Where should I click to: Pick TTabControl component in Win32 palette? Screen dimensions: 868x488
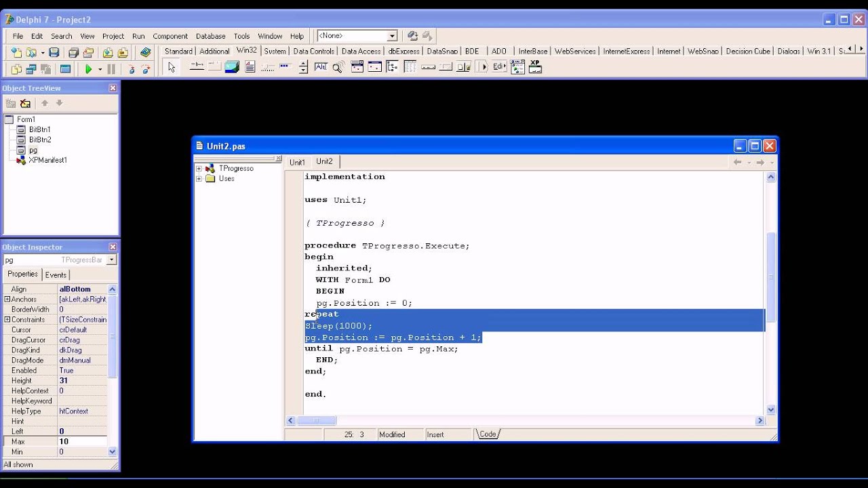pos(197,66)
